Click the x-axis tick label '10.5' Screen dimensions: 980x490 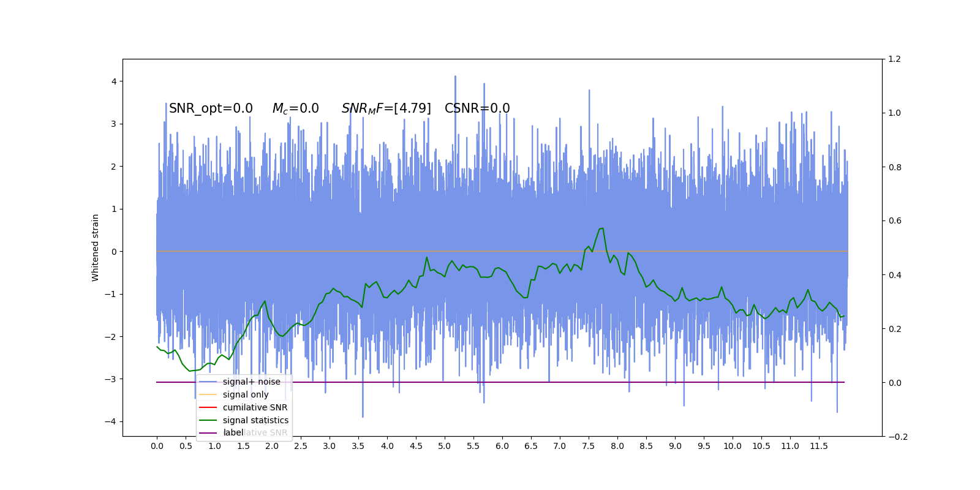tap(761, 446)
